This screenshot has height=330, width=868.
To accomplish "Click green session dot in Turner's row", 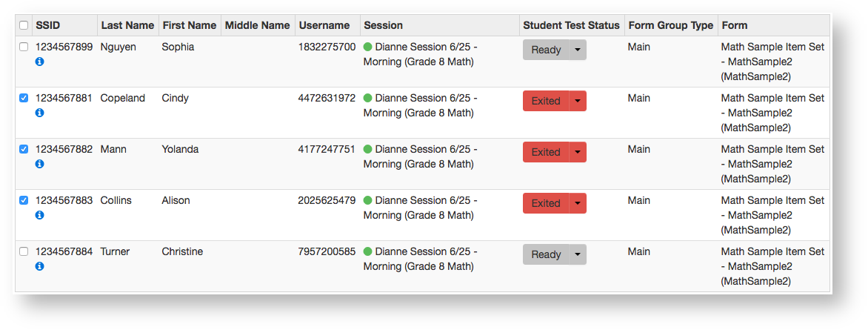I will [368, 252].
